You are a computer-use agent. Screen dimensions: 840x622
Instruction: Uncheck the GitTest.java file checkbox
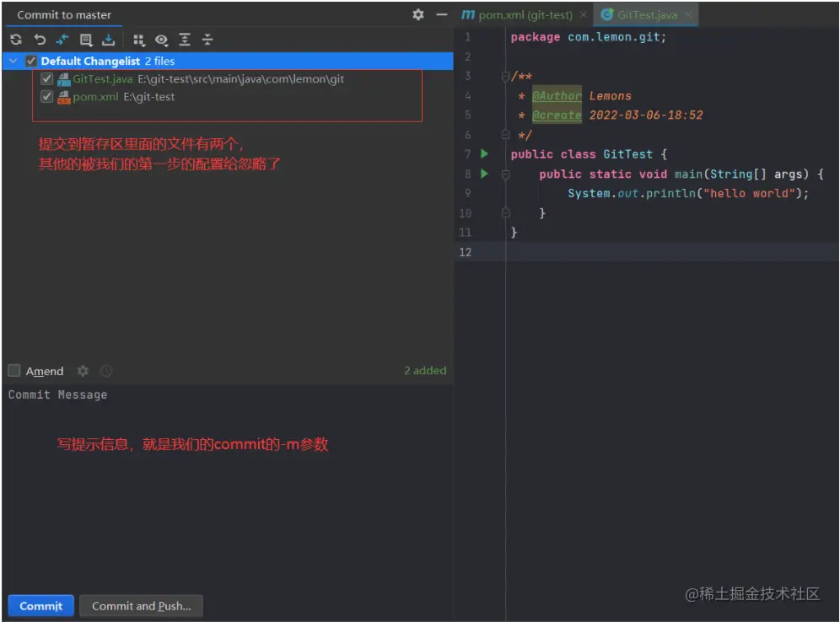click(47, 78)
